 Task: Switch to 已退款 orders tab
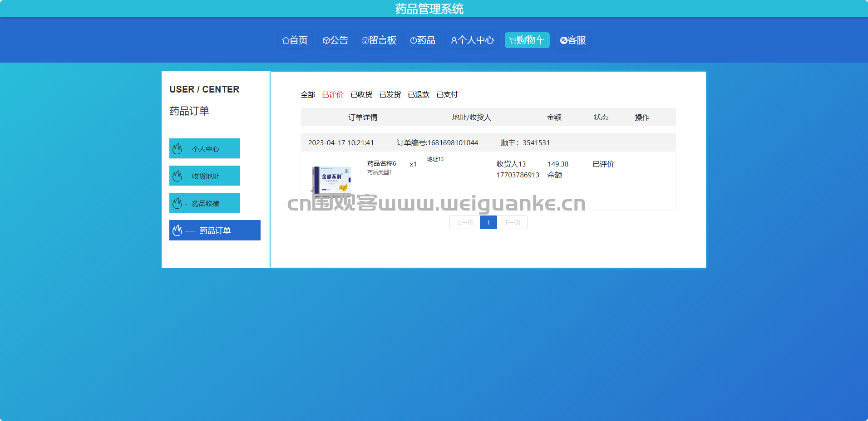click(x=419, y=94)
